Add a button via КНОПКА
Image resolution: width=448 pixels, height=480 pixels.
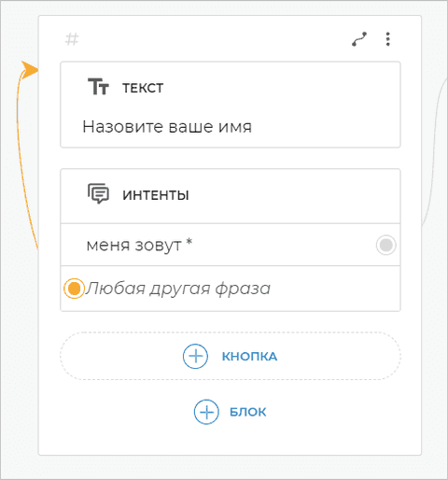[231, 356]
